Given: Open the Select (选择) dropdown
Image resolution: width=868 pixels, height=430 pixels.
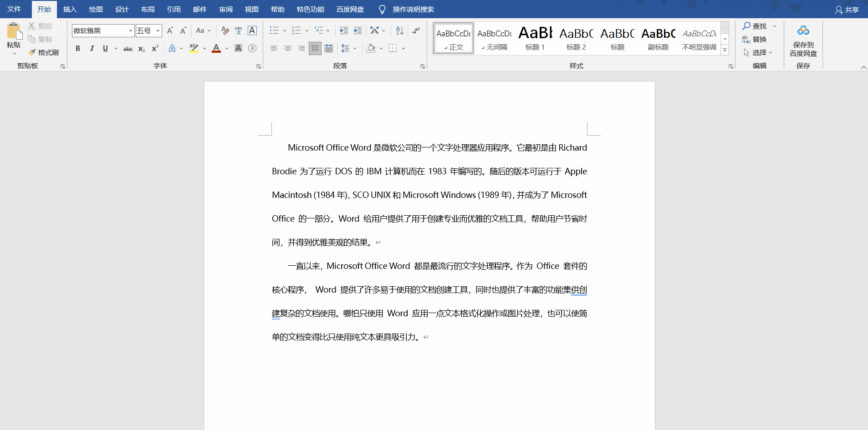Looking at the screenshot, I should coord(758,52).
